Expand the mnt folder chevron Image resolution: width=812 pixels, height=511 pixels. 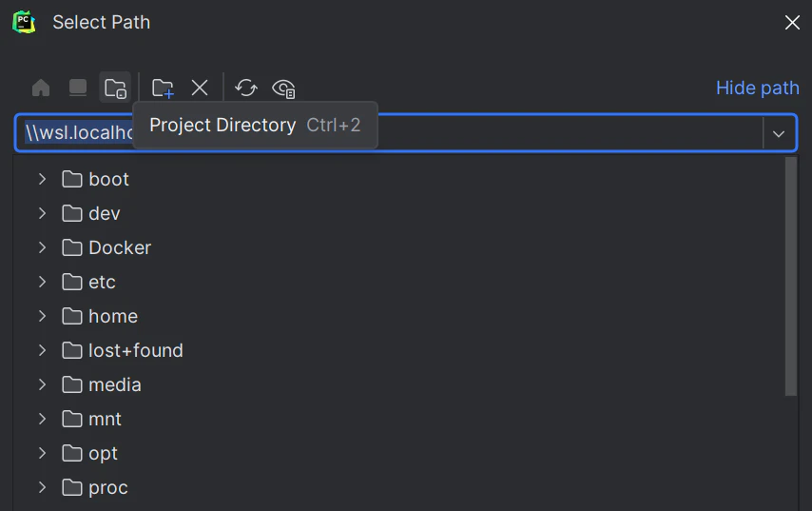click(x=42, y=419)
